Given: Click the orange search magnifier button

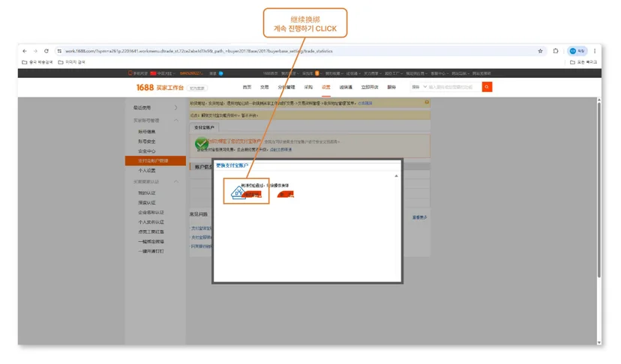Looking at the screenshot, I should coord(487,87).
